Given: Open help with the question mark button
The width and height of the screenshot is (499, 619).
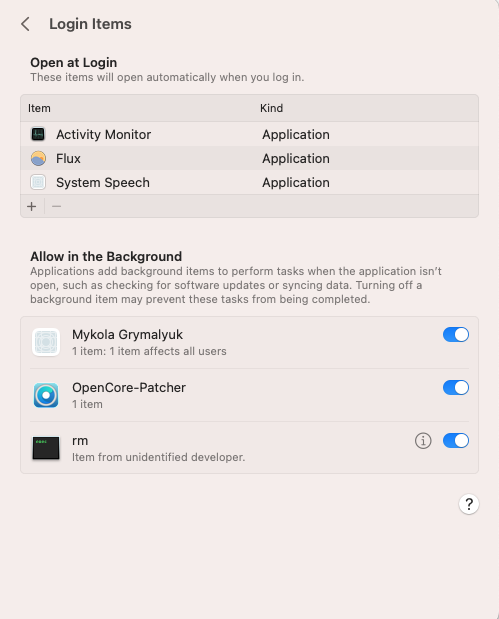Looking at the screenshot, I should point(469,504).
